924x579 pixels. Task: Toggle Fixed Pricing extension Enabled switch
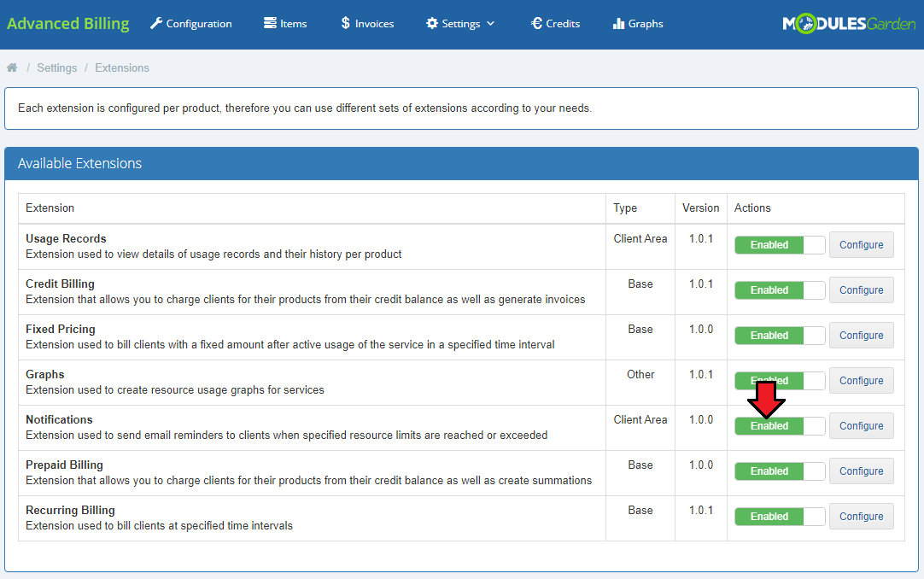pos(780,336)
